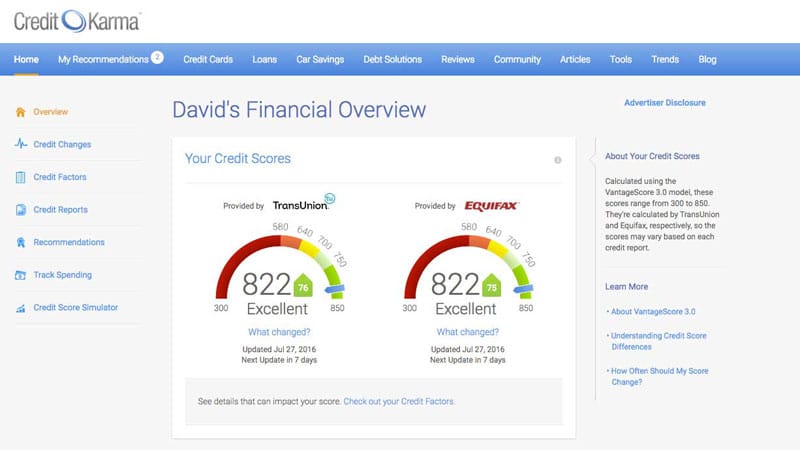Open the Advertiser Disclosure link
Screen dimensions: 800x450
(x=664, y=103)
